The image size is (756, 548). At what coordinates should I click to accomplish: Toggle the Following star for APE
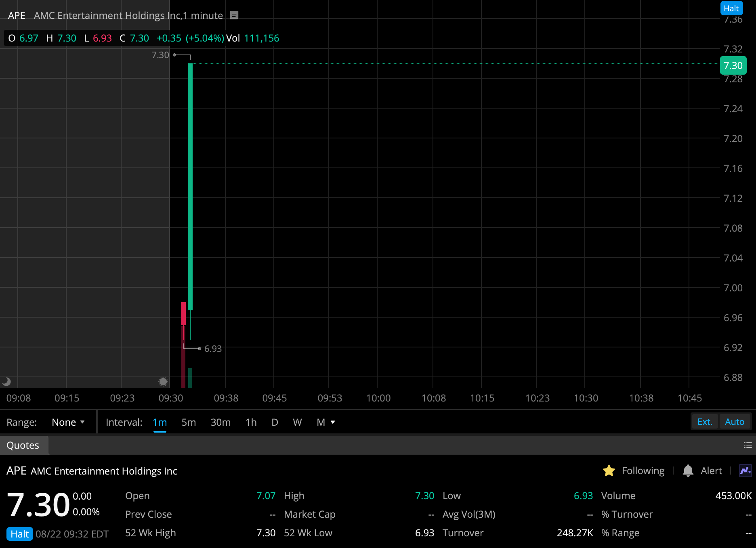609,471
